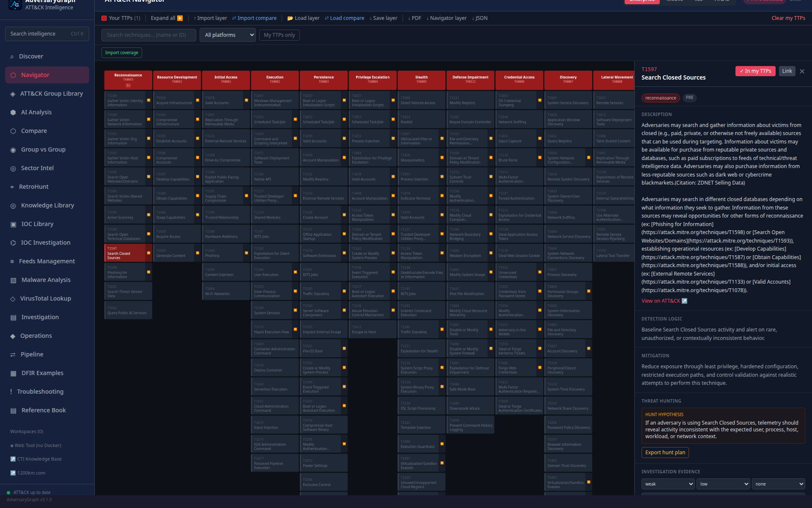Screen dimensions: 812x508
Task: Click the Import layer up-arrow item
Action: pyautogui.click(x=210, y=18)
